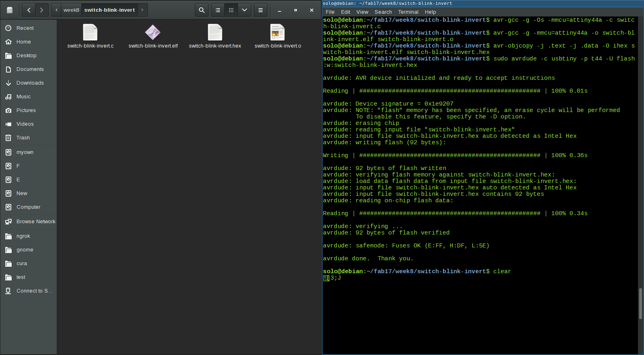Click '92 bytes of flash verified' text

(402, 233)
